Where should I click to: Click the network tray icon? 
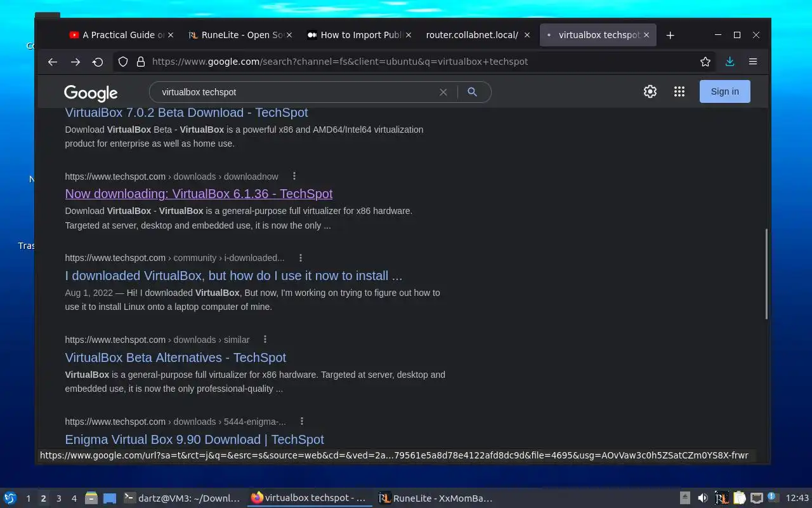coord(756,498)
